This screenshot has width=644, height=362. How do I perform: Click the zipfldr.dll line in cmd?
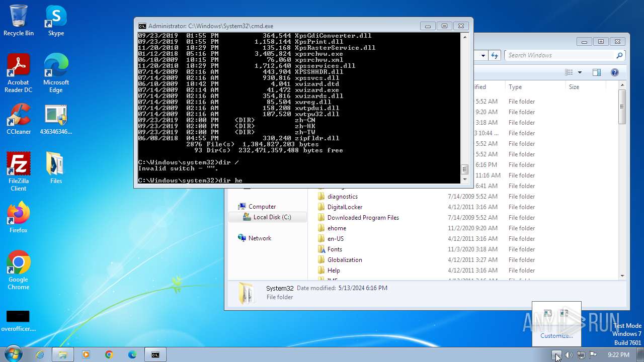coord(239,138)
